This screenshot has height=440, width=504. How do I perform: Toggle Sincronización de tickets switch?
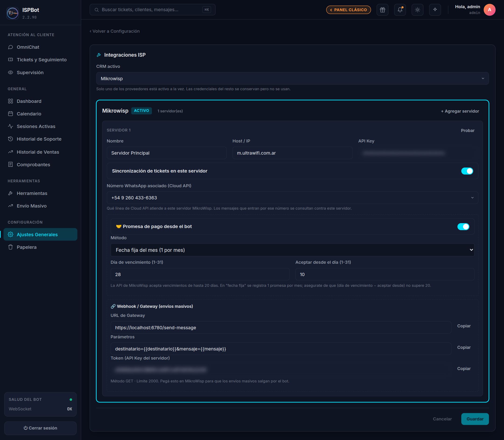click(x=467, y=171)
